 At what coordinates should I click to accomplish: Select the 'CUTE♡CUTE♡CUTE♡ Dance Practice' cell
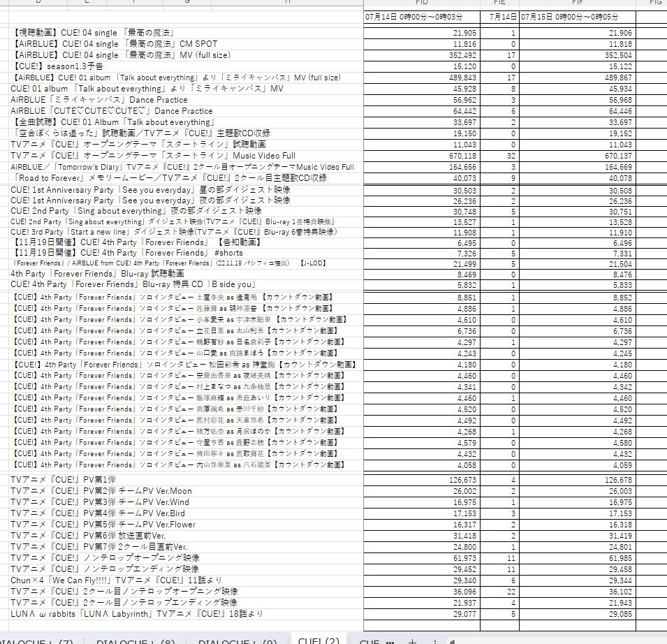186,110
